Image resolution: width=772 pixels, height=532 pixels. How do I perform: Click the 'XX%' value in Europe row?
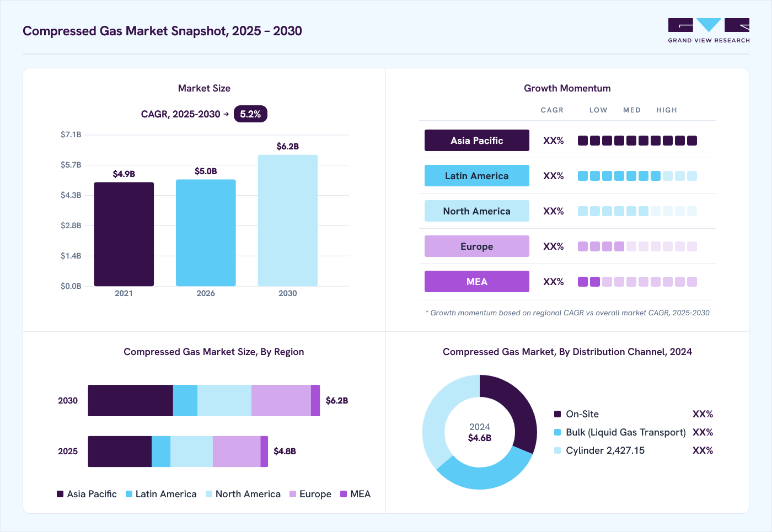pos(554,246)
